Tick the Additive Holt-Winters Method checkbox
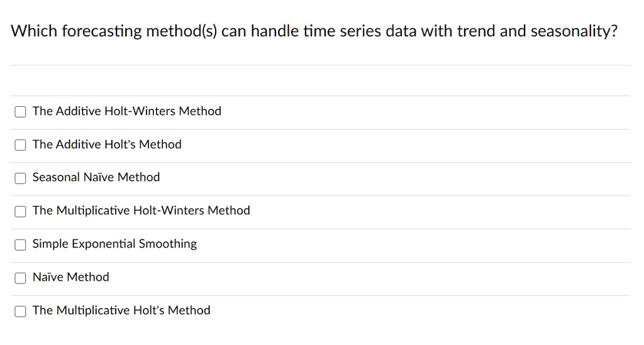Image resolution: width=644 pixels, height=345 pixels. point(21,112)
